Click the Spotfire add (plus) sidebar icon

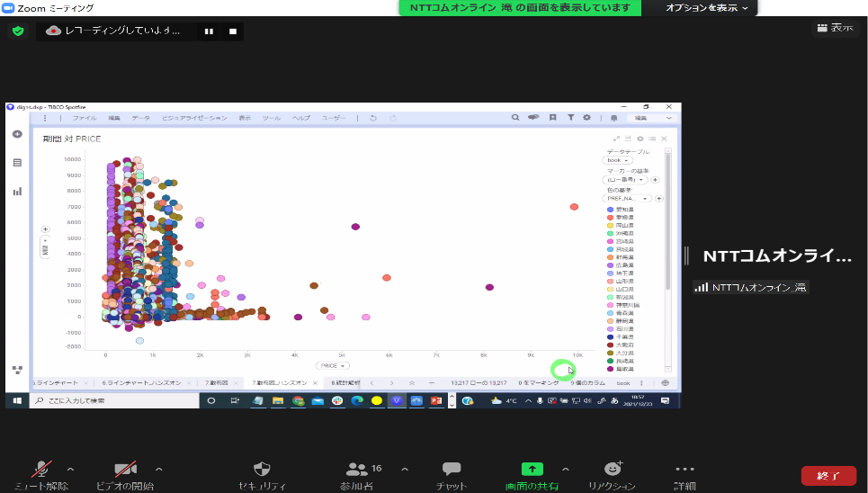(17, 134)
